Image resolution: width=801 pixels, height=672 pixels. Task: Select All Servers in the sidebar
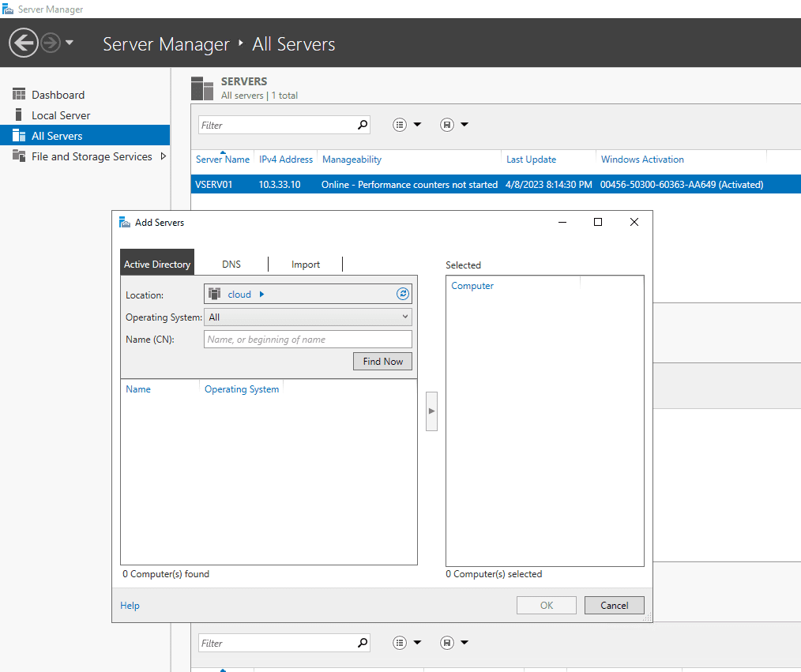pyautogui.click(x=85, y=135)
